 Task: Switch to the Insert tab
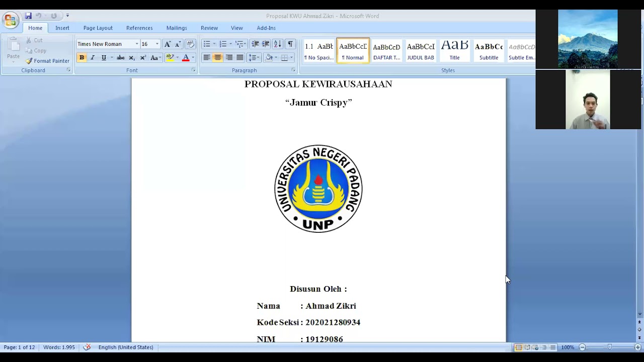(62, 28)
